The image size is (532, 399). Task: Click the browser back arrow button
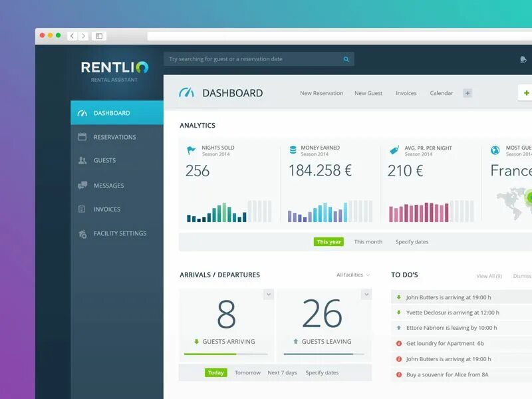pos(72,36)
